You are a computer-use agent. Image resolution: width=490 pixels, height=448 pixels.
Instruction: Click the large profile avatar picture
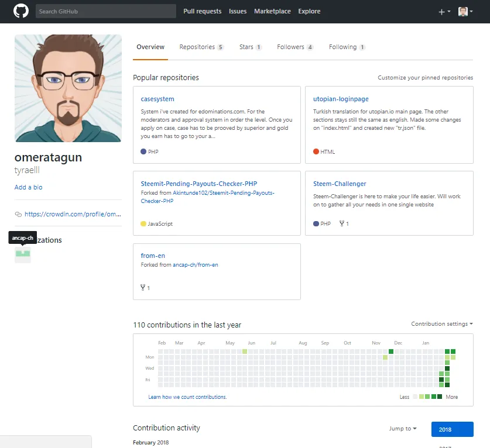tap(68, 88)
